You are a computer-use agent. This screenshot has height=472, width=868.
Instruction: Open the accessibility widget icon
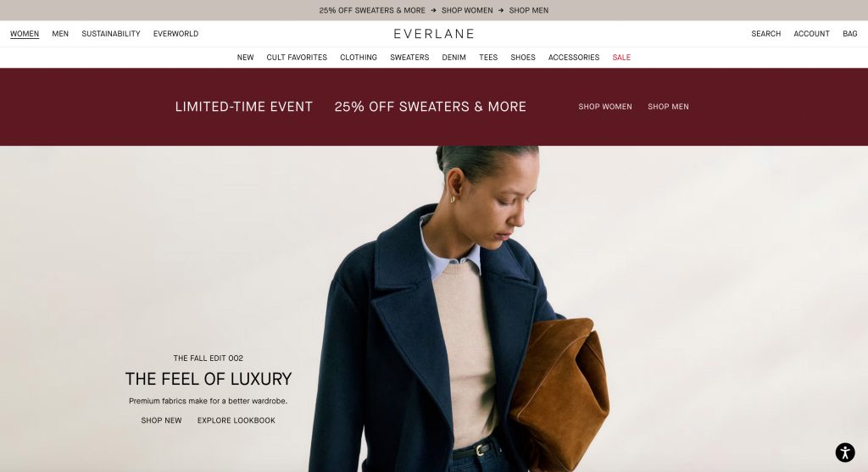[x=845, y=452]
